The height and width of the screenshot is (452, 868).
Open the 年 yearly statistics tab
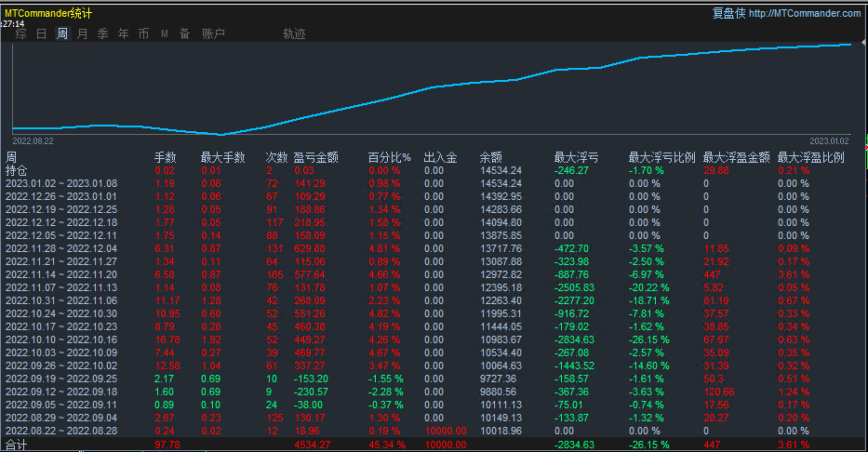click(x=124, y=33)
